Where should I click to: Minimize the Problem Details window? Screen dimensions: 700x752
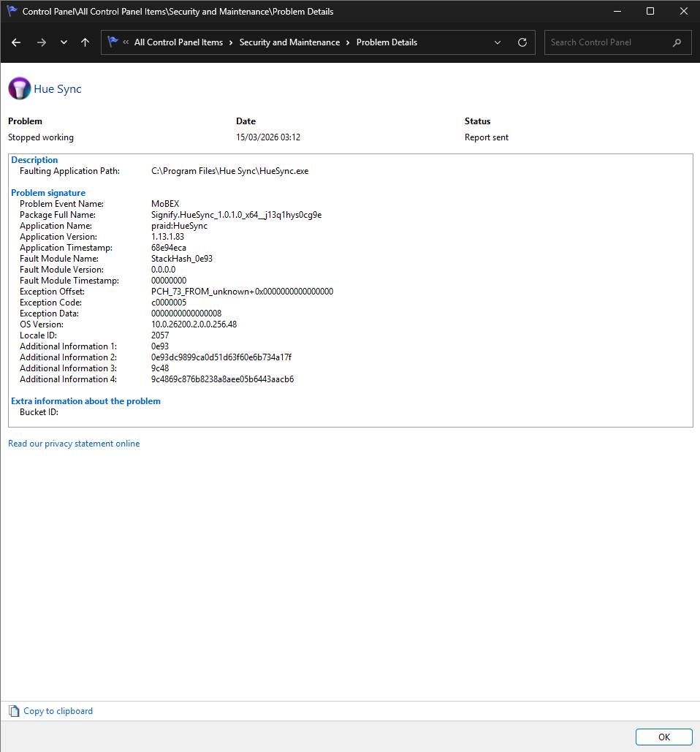[x=617, y=11]
